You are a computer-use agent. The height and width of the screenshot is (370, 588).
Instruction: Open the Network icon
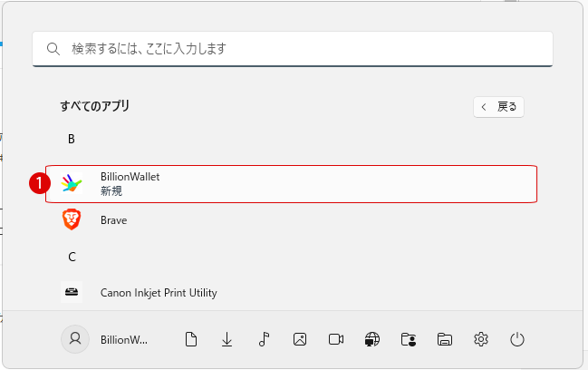click(x=372, y=339)
